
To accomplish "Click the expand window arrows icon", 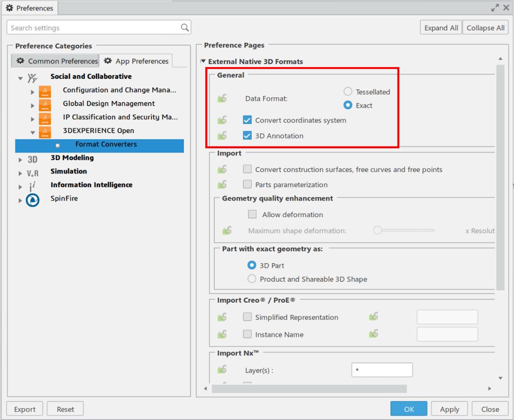I will tap(495, 8).
